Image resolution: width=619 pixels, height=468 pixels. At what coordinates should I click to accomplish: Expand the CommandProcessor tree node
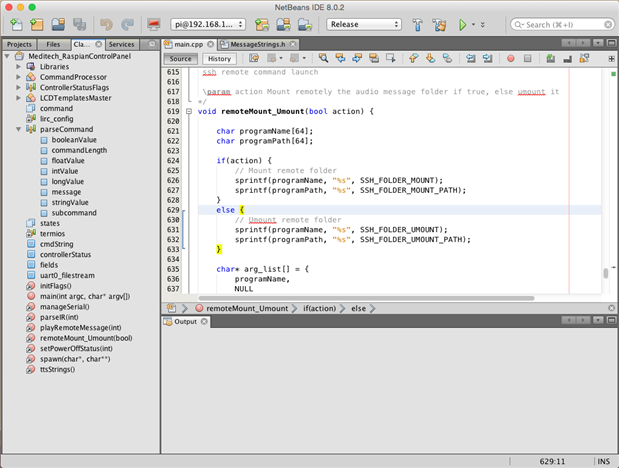pos(20,76)
